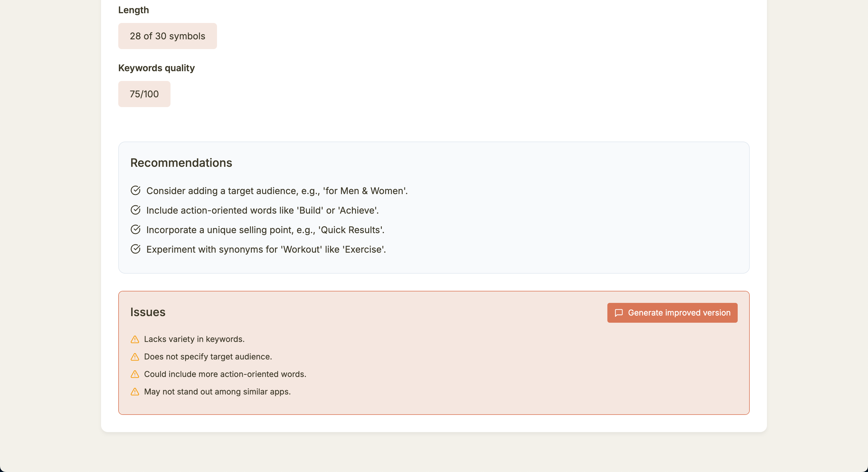Click the check icon beside 'Include action-oriented words'
Viewport: 868px width, 472px height.
(135, 210)
